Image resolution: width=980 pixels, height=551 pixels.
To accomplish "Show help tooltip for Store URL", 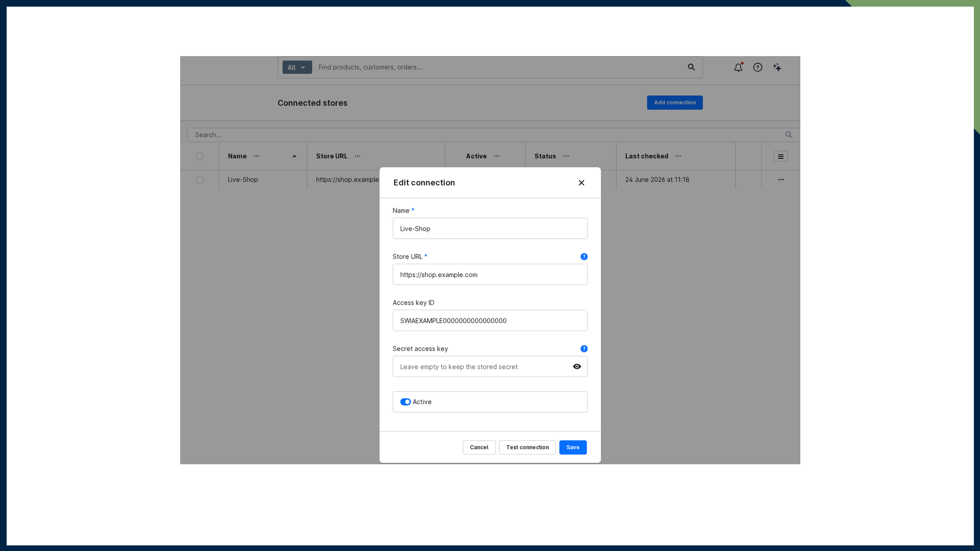I will [584, 257].
